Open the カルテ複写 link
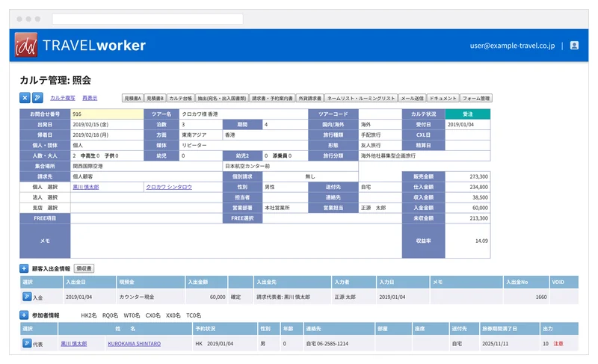598x364 pixels. point(63,99)
